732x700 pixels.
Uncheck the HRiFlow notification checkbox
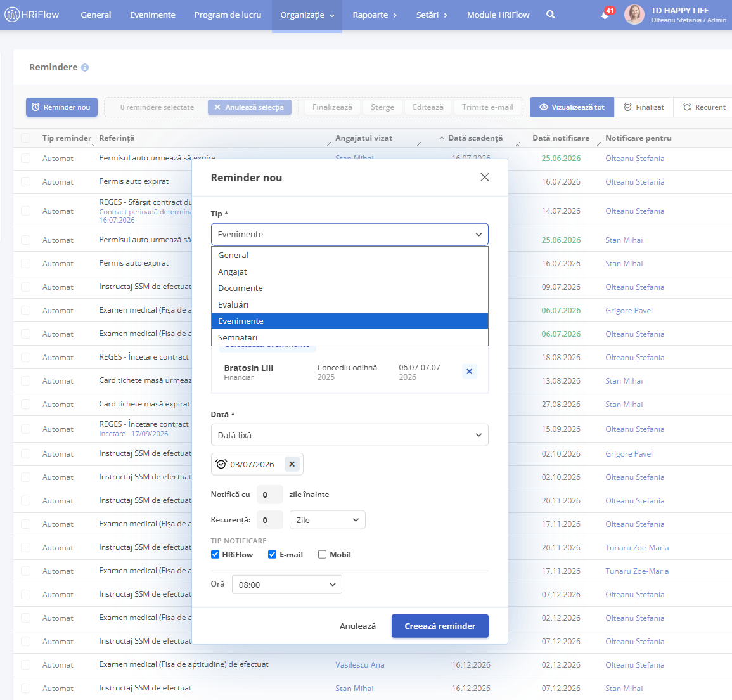215,555
